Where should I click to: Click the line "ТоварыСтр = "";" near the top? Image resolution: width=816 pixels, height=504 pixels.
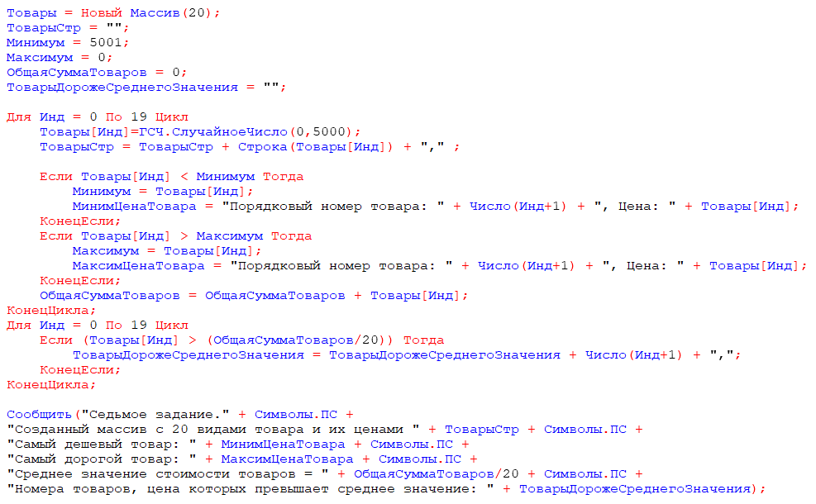pyautogui.click(x=67, y=28)
